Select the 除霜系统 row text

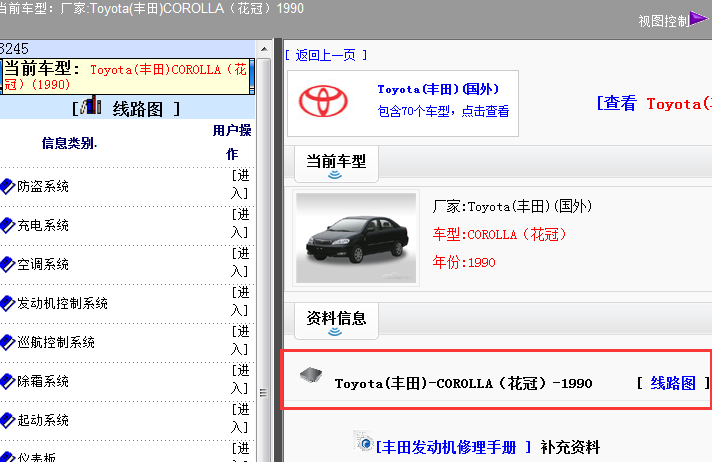point(43,382)
